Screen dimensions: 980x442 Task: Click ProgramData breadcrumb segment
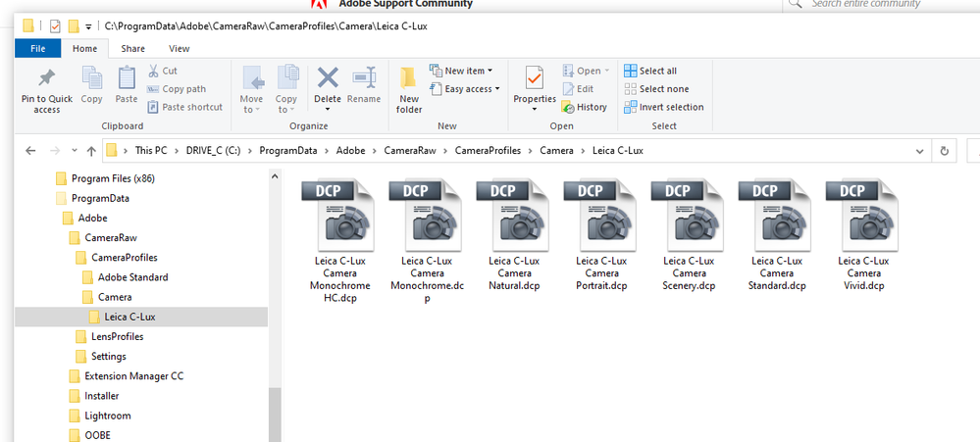tap(288, 151)
